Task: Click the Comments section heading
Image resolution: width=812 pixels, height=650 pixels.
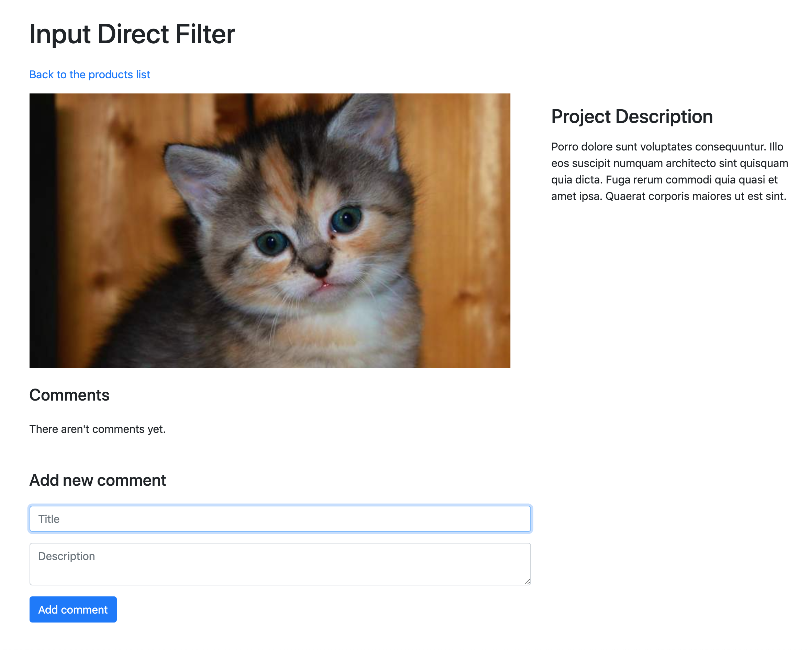Action: click(x=69, y=395)
